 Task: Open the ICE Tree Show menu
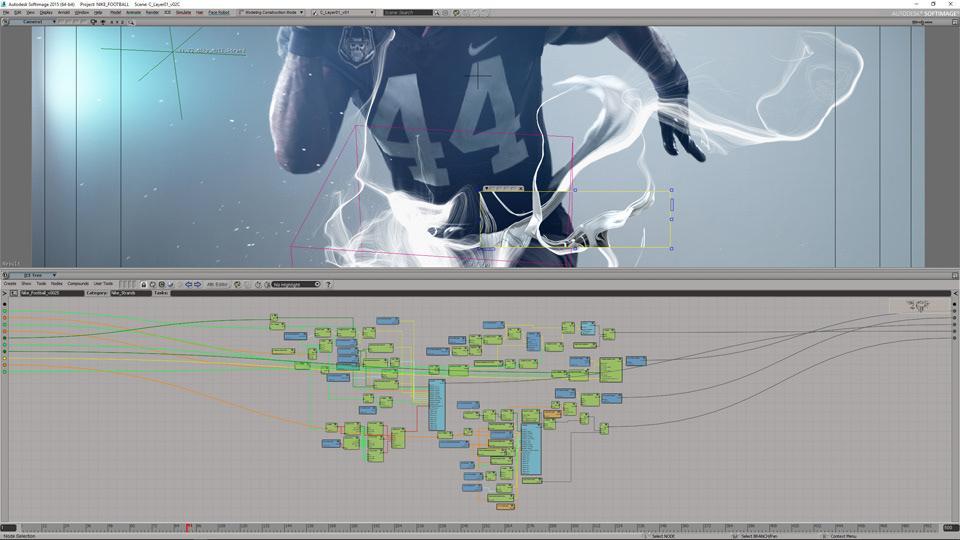pos(26,283)
